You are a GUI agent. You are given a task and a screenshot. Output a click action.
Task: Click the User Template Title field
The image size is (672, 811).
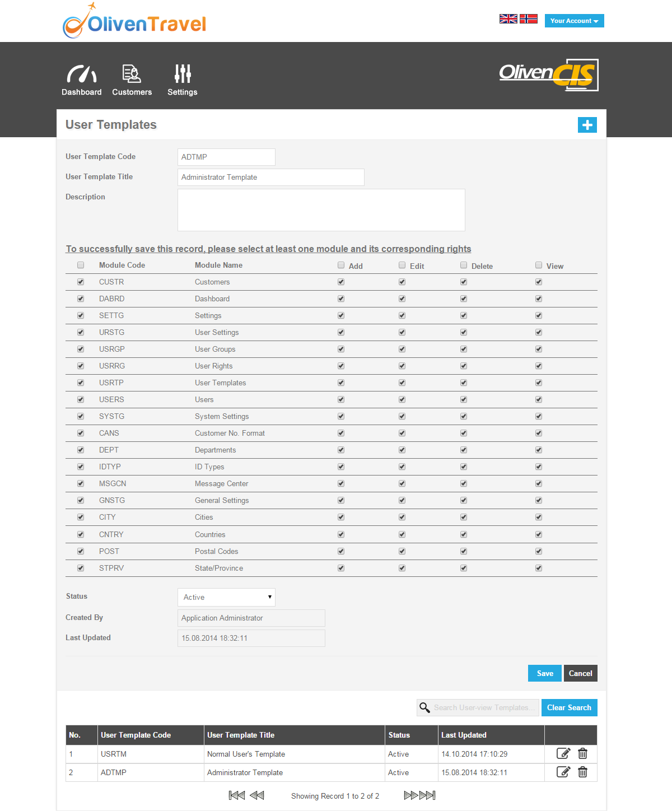[x=271, y=177]
